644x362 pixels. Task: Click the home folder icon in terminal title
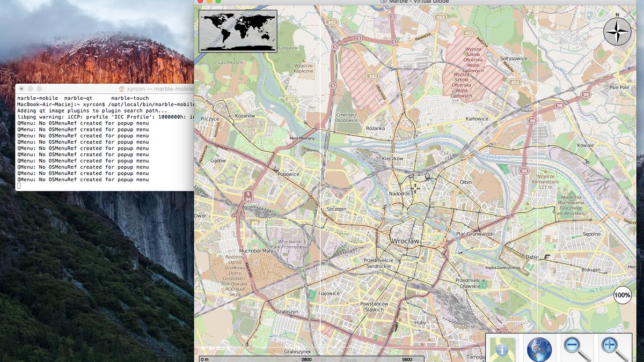pyautogui.click(x=121, y=89)
